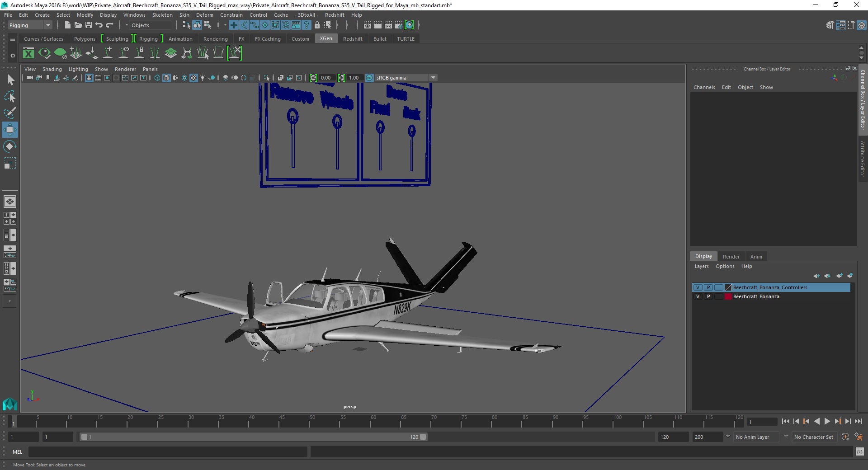868x470 pixels.
Task: Open the Rigging menu set dropdown
Action: pos(30,25)
